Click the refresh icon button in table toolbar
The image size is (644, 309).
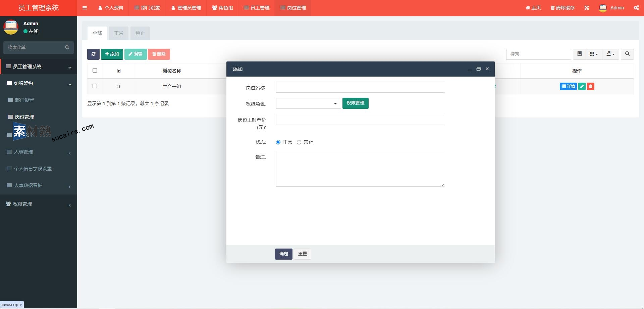coord(93,54)
